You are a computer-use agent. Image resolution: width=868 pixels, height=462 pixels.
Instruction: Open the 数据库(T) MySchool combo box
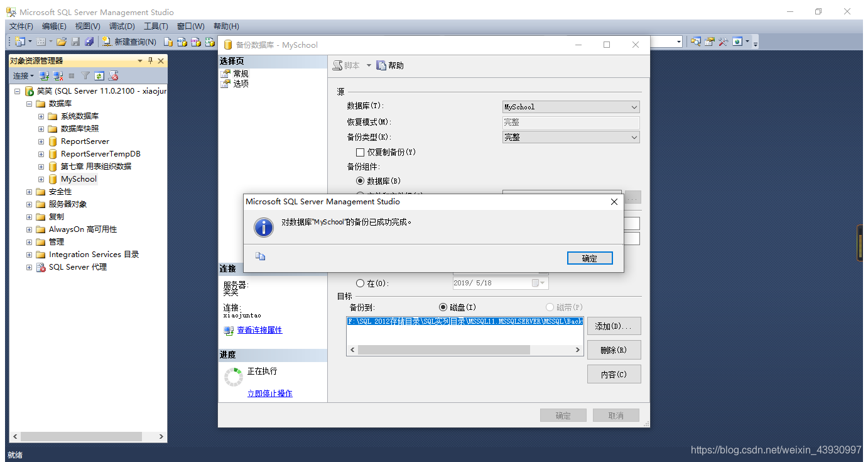pos(571,107)
